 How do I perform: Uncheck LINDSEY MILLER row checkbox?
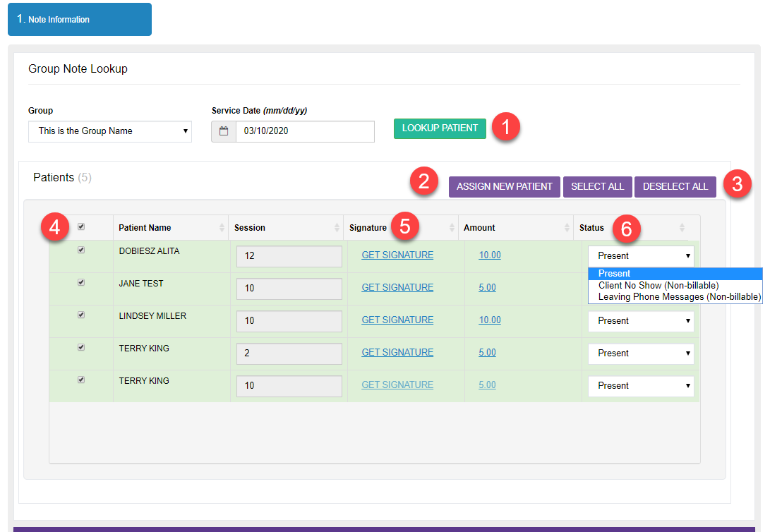click(x=81, y=315)
